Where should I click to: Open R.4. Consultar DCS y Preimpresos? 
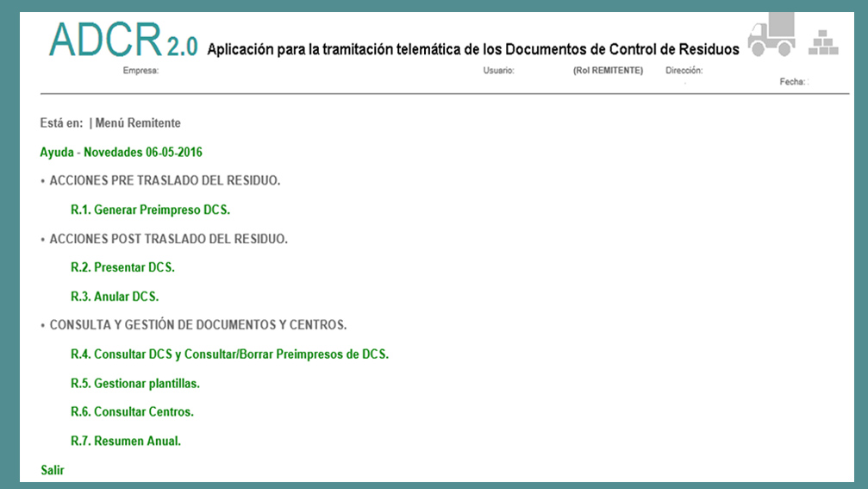(x=230, y=354)
